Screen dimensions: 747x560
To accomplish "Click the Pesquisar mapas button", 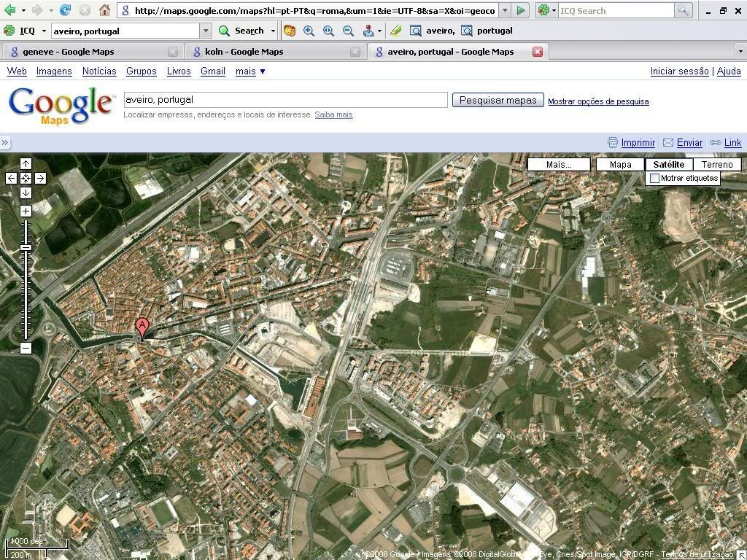I will [x=498, y=101].
